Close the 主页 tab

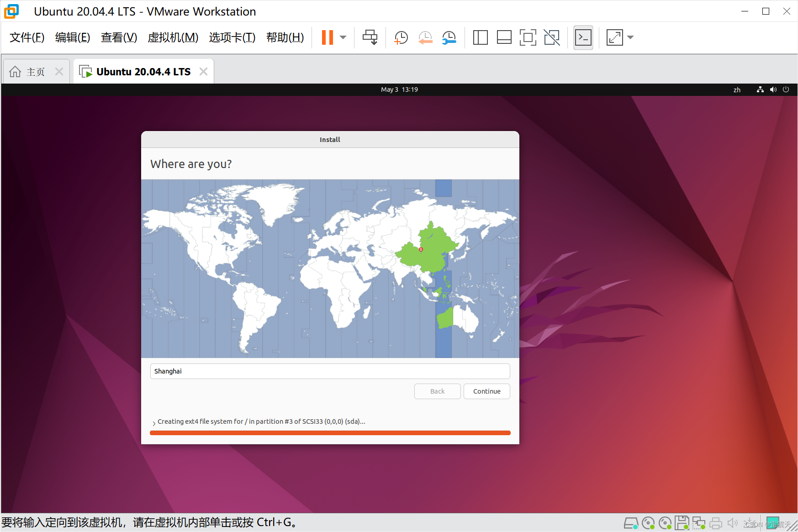tap(59, 72)
